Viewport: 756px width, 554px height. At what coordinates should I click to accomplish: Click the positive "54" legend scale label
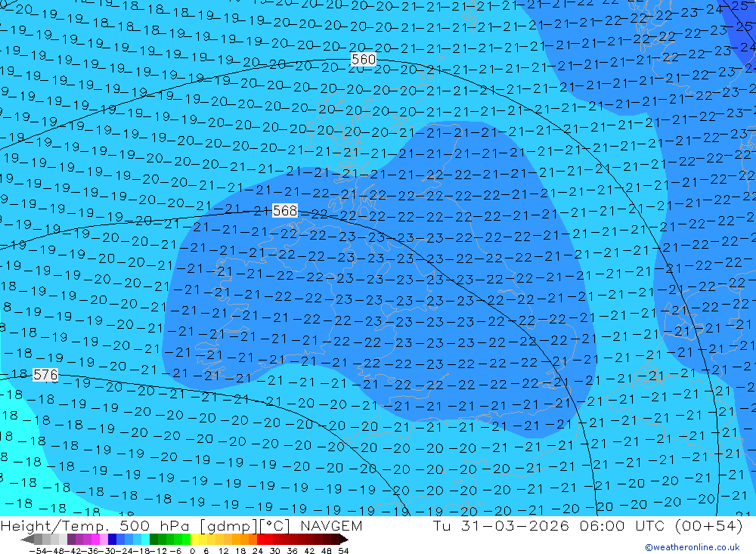click(343, 551)
